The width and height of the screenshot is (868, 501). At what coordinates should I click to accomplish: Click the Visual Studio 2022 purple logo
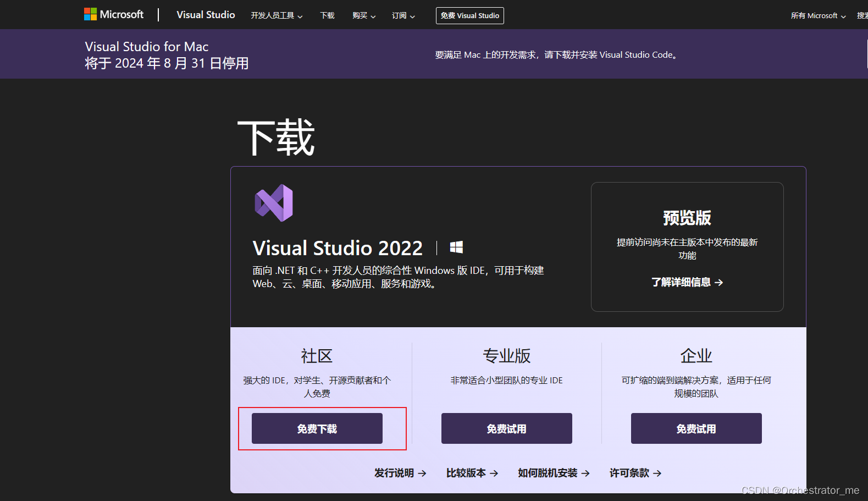pos(274,203)
